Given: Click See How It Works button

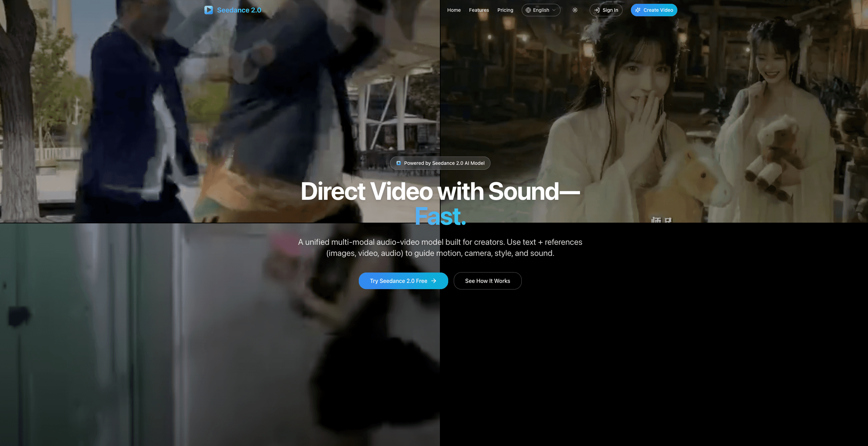Looking at the screenshot, I should point(487,281).
